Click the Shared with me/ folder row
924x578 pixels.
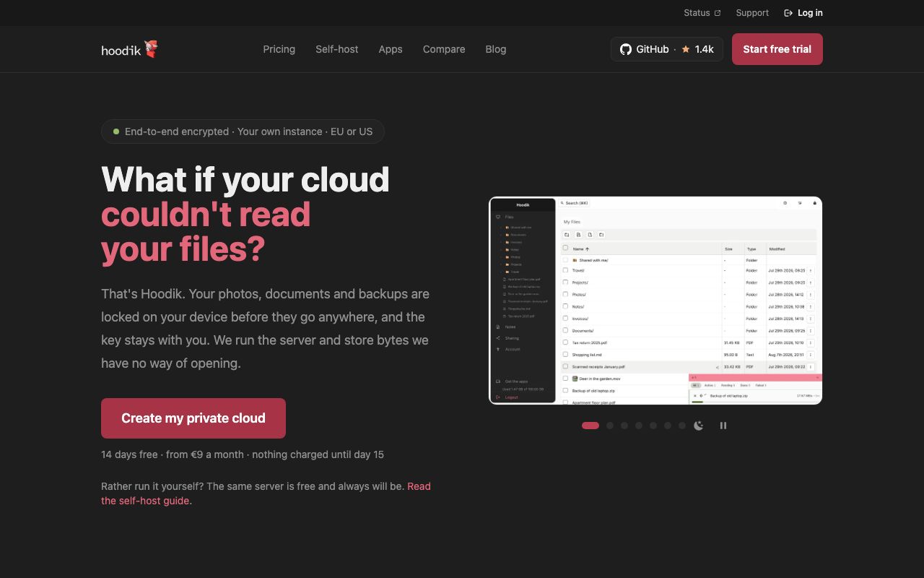coord(689,260)
